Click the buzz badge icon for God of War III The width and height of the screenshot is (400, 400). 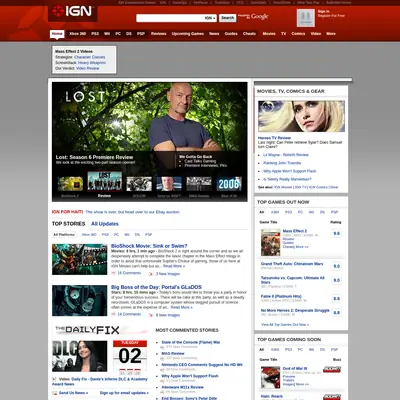[332, 369]
